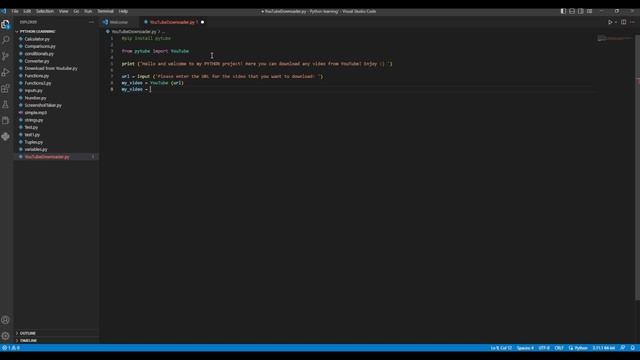640x360 pixels.
Task: Open the Edit menu
Action: [27, 11]
